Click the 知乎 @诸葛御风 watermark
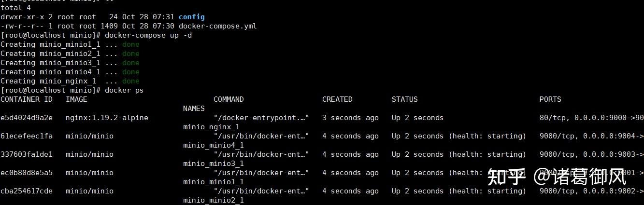The image size is (644, 205). tap(557, 177)
